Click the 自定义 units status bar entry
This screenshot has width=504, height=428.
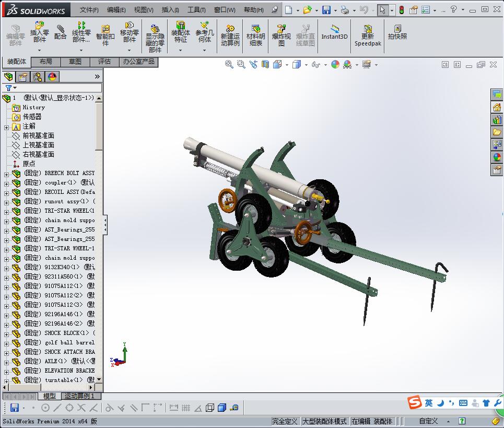coord(428,421)
